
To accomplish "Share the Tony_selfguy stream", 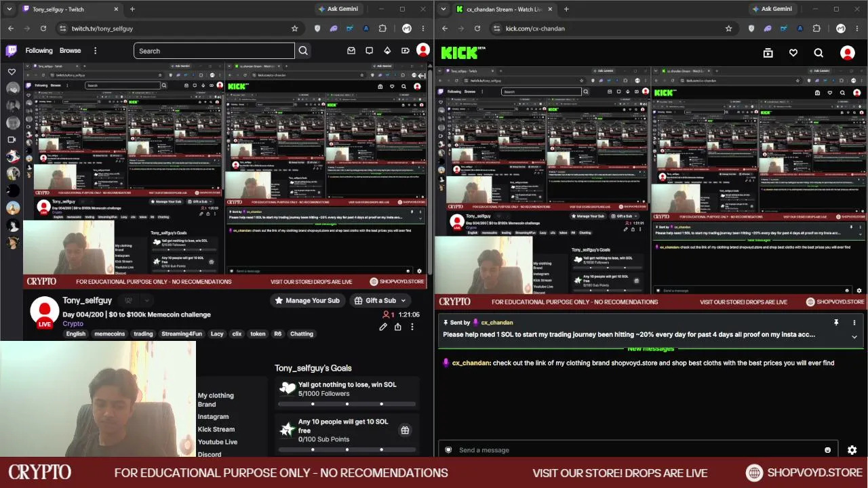I will click(x=397, y=327).
